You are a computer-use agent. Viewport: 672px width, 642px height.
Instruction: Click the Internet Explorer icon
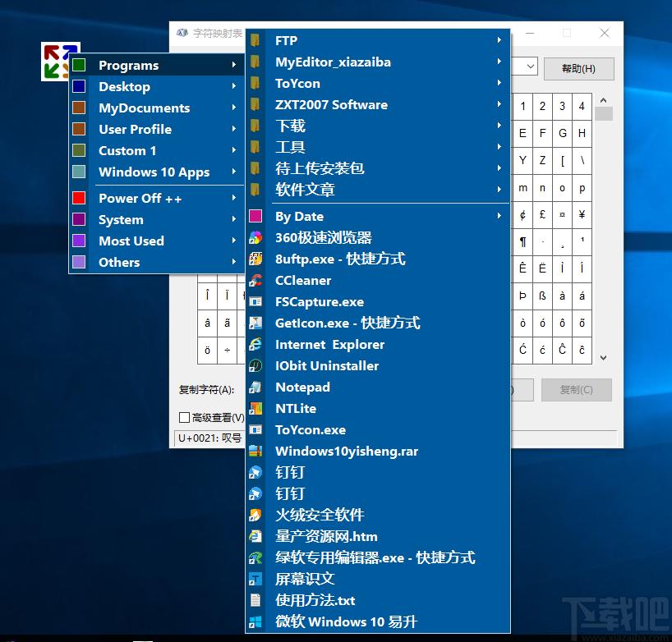(x=255, y=344)
